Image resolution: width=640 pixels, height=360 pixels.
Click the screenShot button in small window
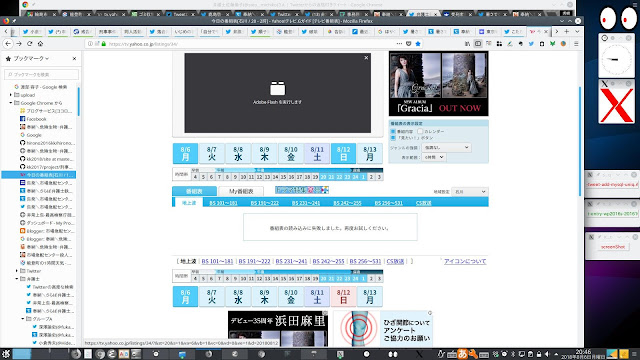613,247
